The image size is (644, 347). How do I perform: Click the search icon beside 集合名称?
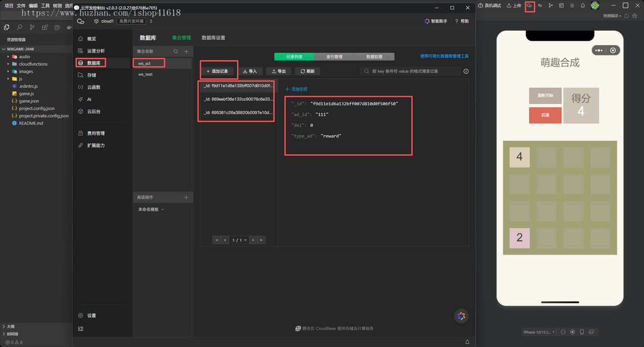(x=175, y=52)
